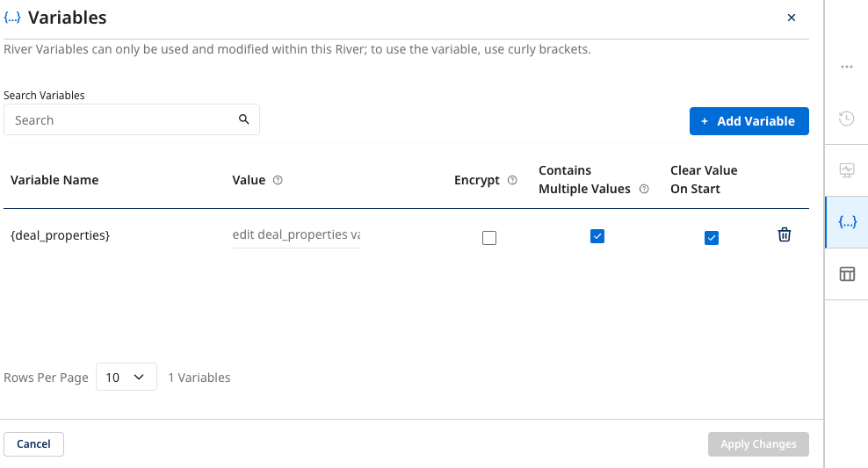Click the Value column help icon

(x=278, y=180)
